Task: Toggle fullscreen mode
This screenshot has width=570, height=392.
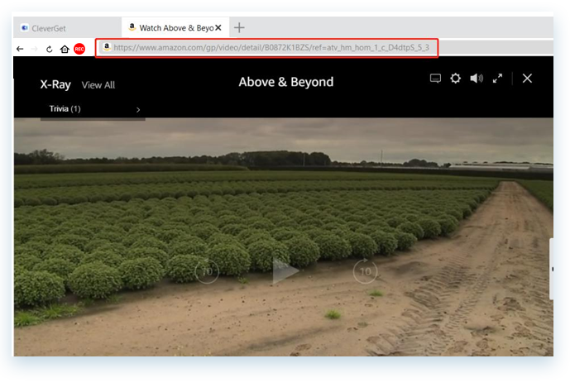Action: 497,79
